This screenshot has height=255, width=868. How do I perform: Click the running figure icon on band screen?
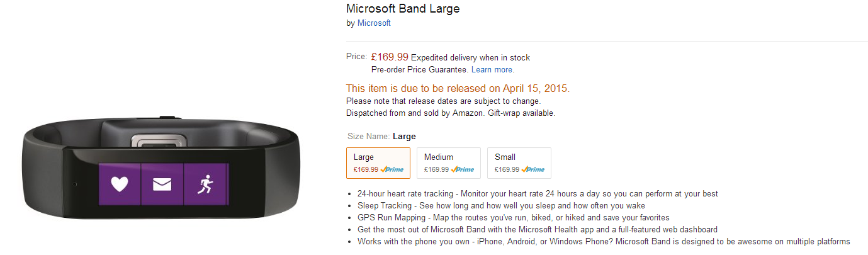pyautogui.click(x=205, y=184)
